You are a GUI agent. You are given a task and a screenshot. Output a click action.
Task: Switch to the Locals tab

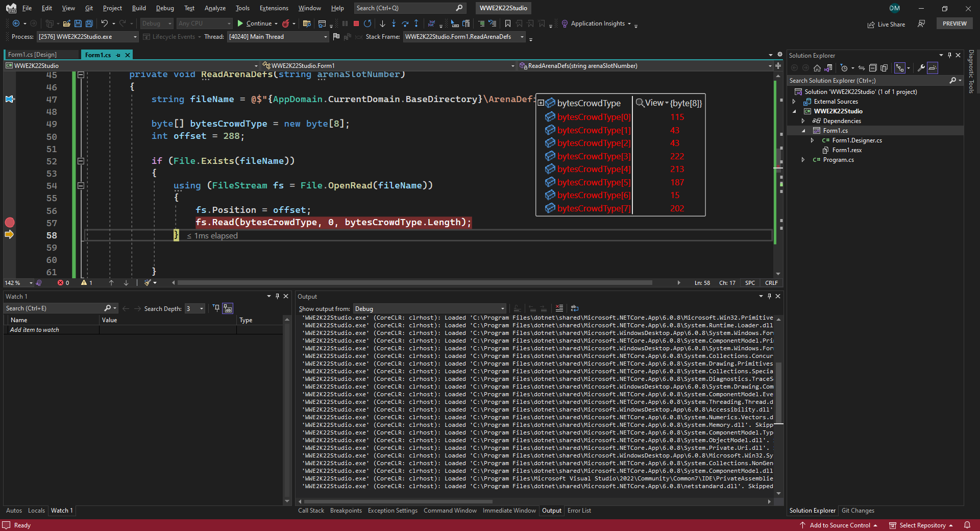click(36, 511)
